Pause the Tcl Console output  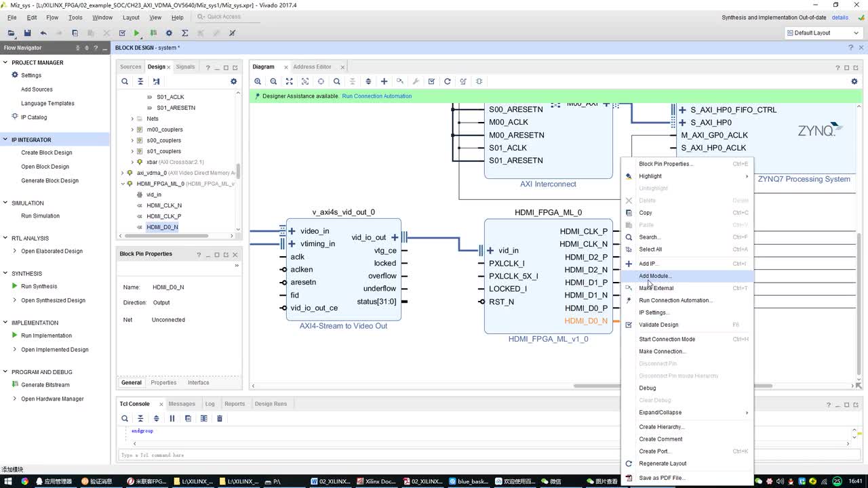click(172, 418)
